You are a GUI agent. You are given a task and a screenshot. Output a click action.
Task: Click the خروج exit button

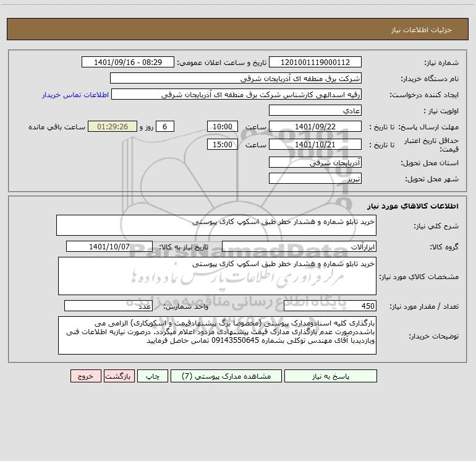point(85,376)
